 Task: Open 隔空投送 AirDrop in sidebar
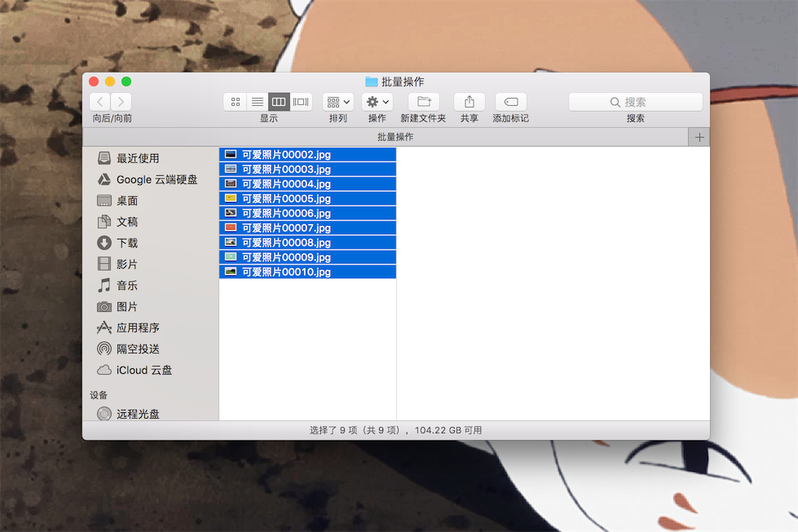point(137,349)
